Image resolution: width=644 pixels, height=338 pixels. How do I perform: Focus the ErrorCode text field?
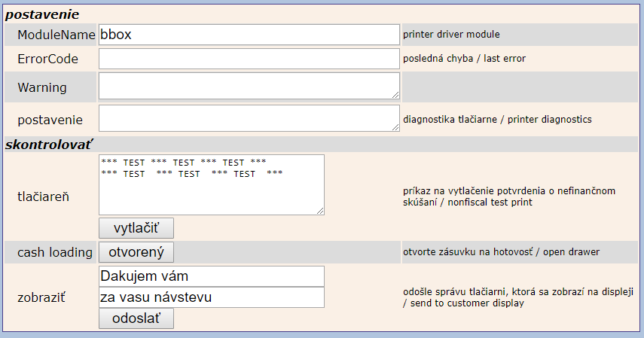point(249,59)
